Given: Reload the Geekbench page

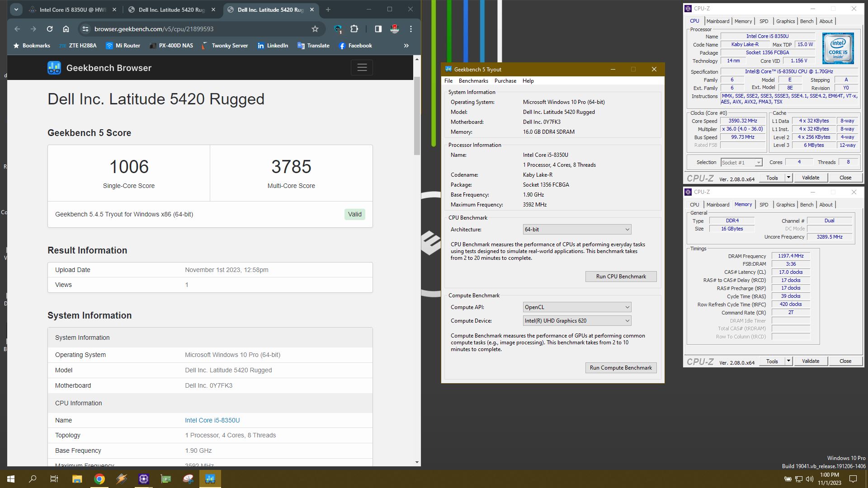Looking at the screenshot, I should click(x=50, y=29).
